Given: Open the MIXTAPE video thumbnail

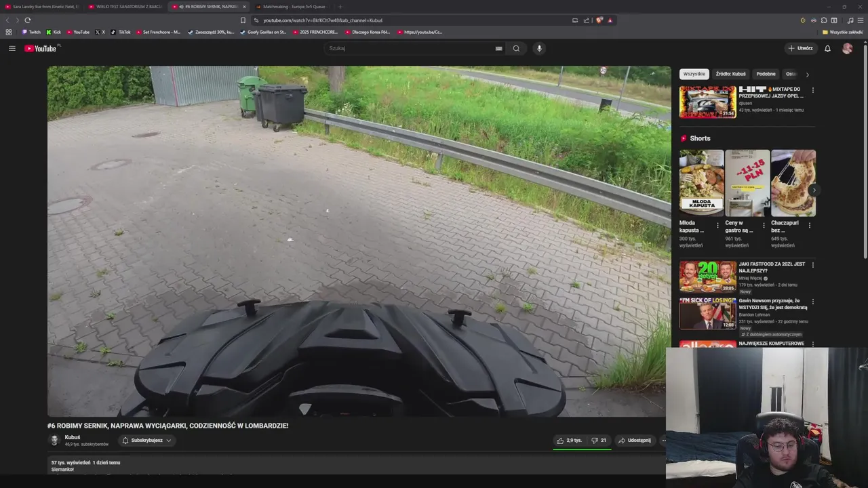Looking at the screenshot, I should (x=707, y=102).
